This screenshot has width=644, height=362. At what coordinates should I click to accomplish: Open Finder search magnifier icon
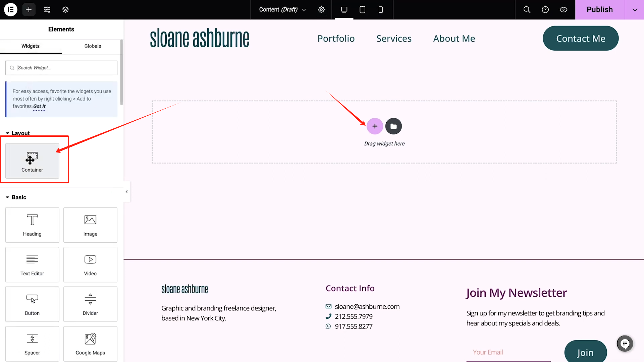[x=527, y=9]
